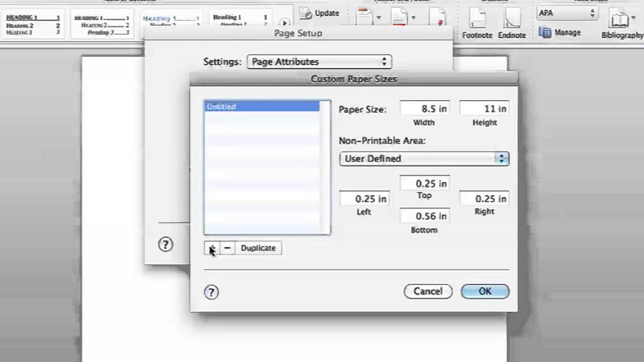Open the Settings Page Attributes dropdown

tap(319, 62)
